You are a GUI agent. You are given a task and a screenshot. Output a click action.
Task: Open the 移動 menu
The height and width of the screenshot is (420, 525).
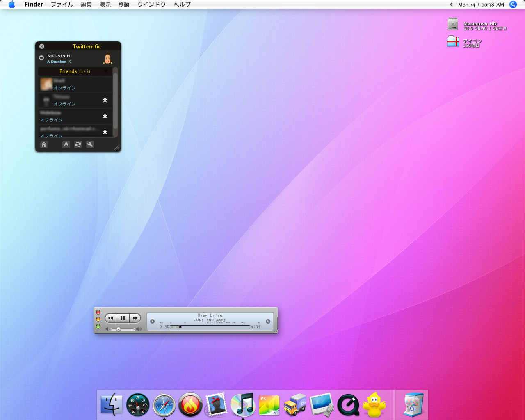point(124,5)
